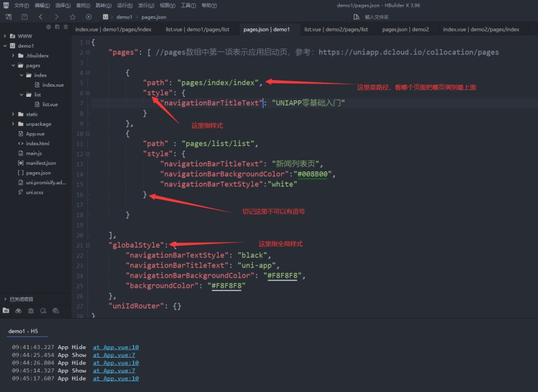
Task: Click the uni.promisify file icon in the tree
Action: pyautogui.click(x=21, y=182)
